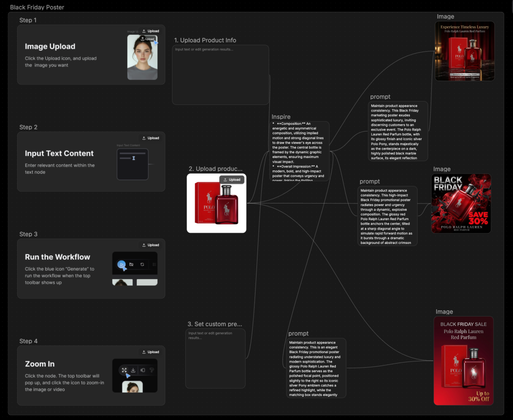The width and height of the screenshot is (513, 420).
Task: Click the Set custom preference text input field
Action: pyautogui.click(x=215, y=359)
